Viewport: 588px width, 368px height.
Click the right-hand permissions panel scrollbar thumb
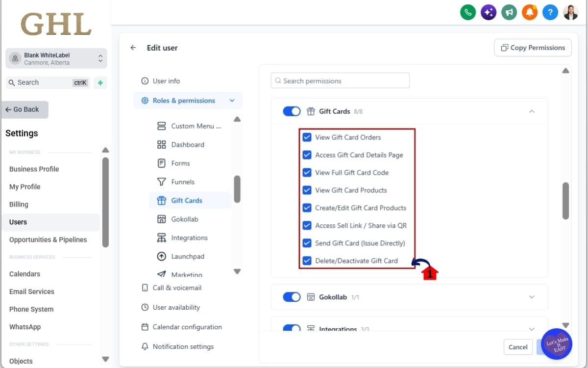point(565,201)
